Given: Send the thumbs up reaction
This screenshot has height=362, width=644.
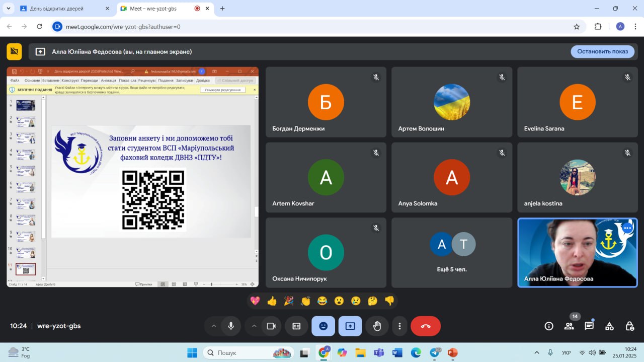Looking at the screenshot, I should pyautogui.click(x=272, y=301).
